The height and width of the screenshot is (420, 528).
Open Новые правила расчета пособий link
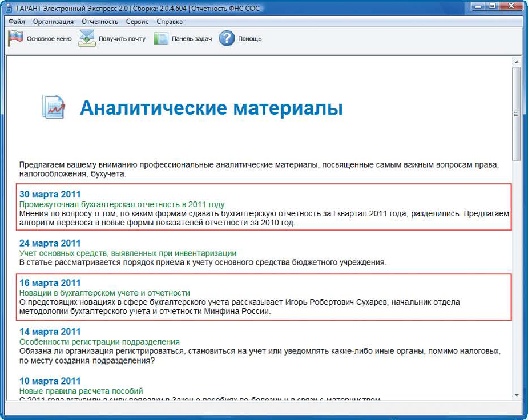tap(80, 391)
